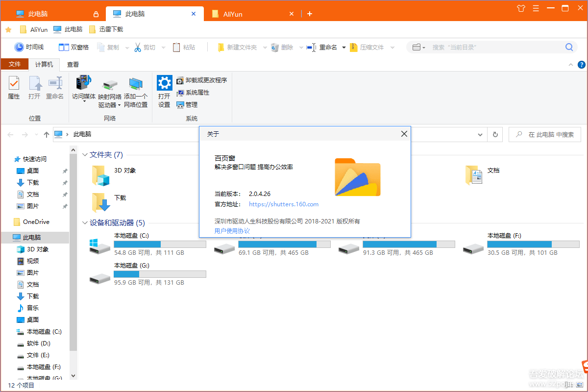Click the 时间线 clock icon
The height and width of the screenshot is (392, 588).
point(19,47)
